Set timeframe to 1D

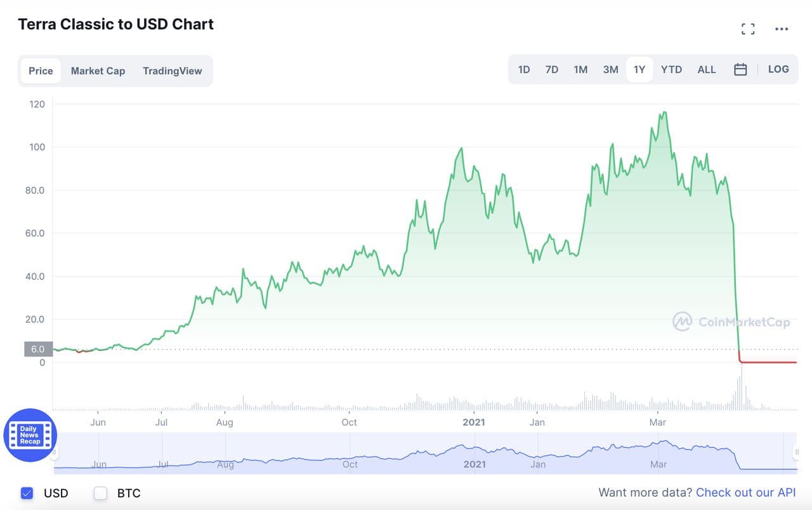coord(523,70)
